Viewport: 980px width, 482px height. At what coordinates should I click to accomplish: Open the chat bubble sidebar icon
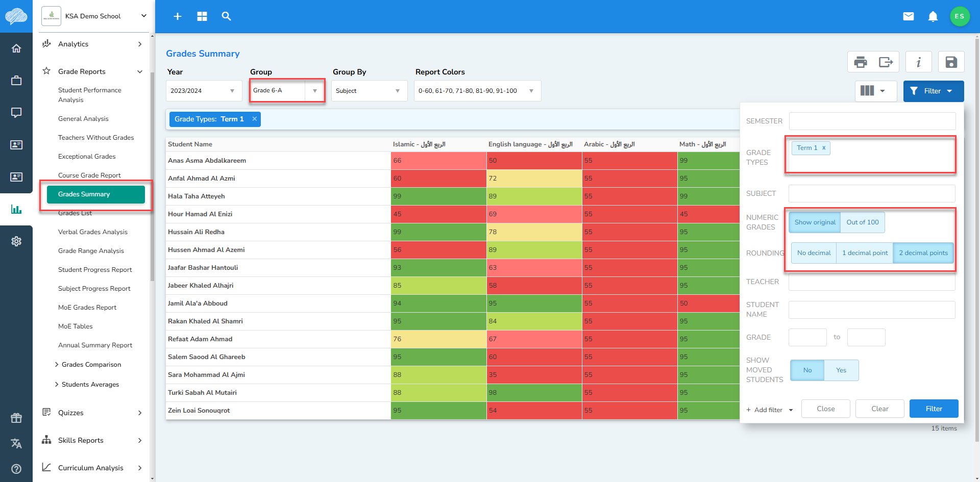(16, 113)
